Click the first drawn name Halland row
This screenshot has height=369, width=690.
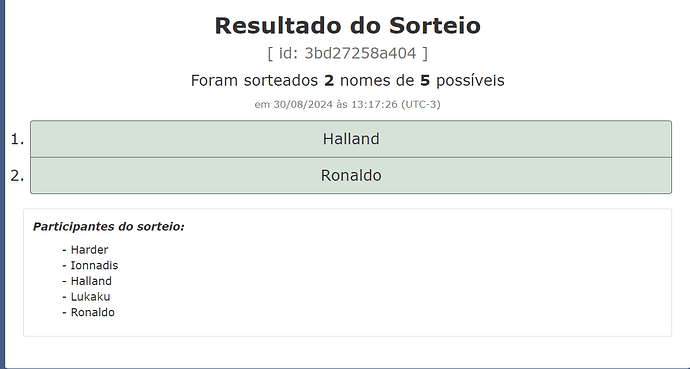click(x=351, y=139)
